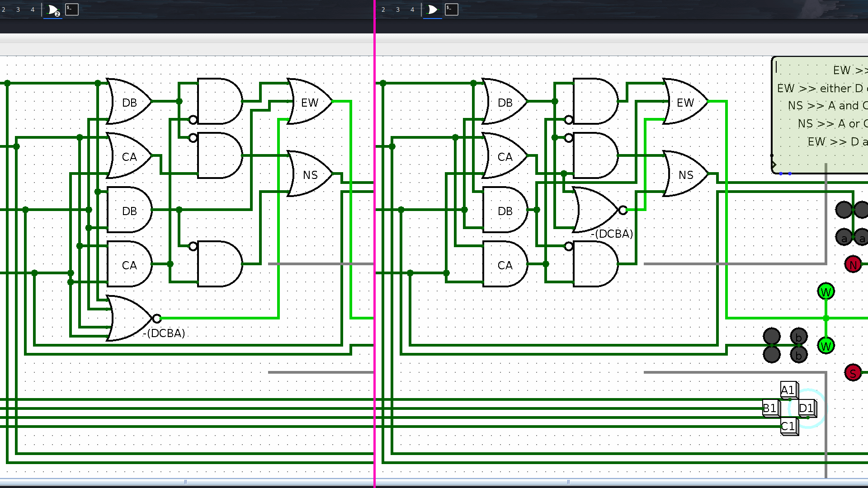Viewport: 868px width, 488px height.
Task: Select the DB AND gate in left window
Action: tap(129, 210)
